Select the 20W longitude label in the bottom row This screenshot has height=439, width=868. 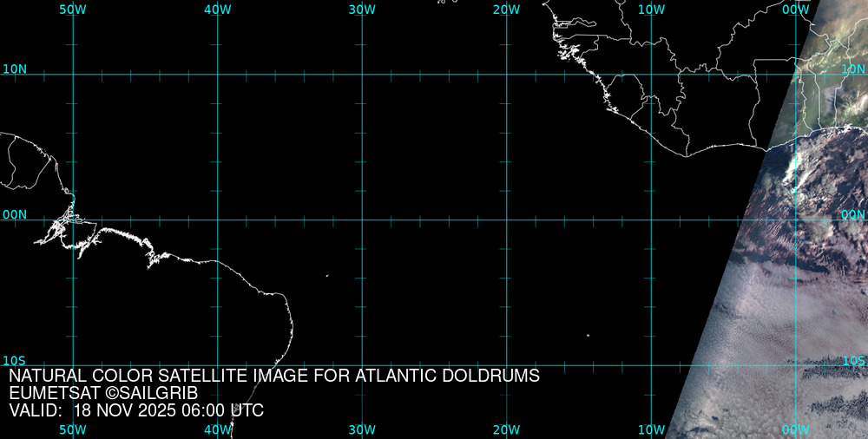507,429
